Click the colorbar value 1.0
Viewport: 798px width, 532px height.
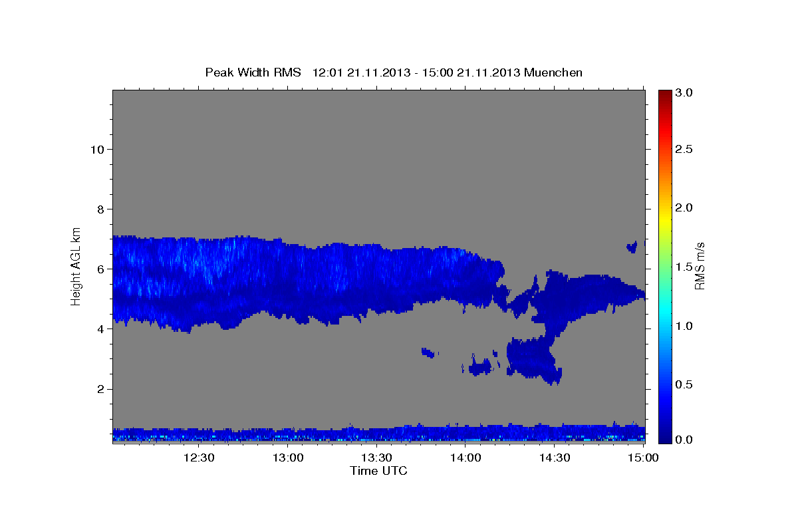pos(684,326)
